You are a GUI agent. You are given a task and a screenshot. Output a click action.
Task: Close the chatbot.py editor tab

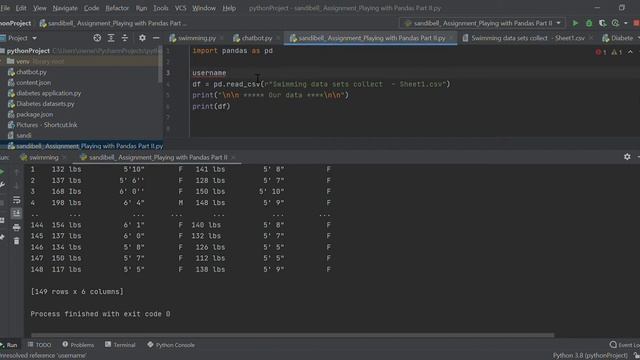[x=278, y=38]
